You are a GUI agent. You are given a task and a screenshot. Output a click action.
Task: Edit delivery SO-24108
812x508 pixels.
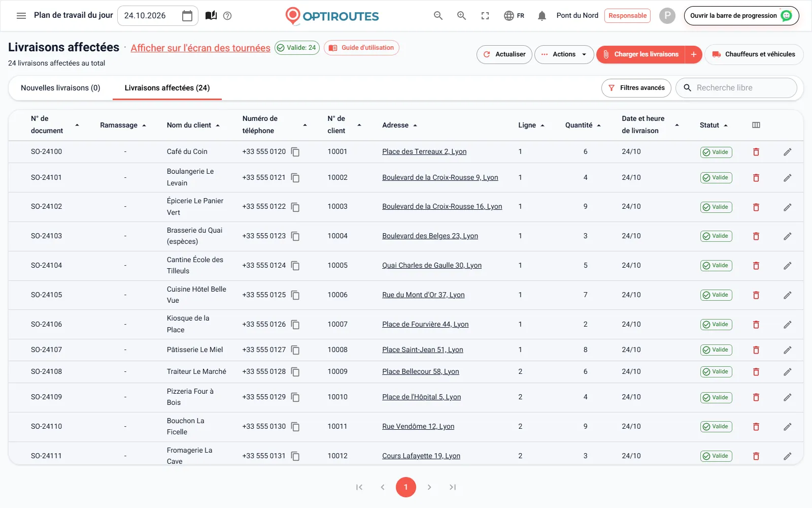point(788,372)
